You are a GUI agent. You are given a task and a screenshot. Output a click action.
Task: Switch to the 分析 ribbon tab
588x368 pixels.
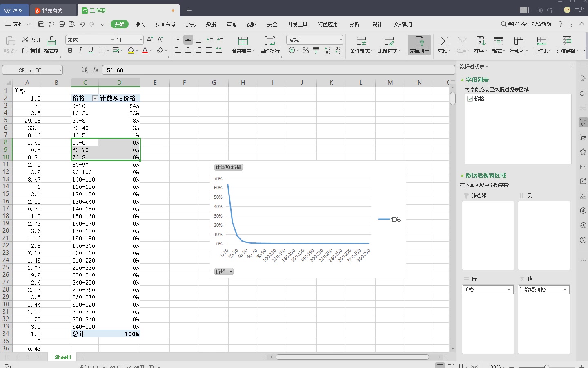pos(354,25)
